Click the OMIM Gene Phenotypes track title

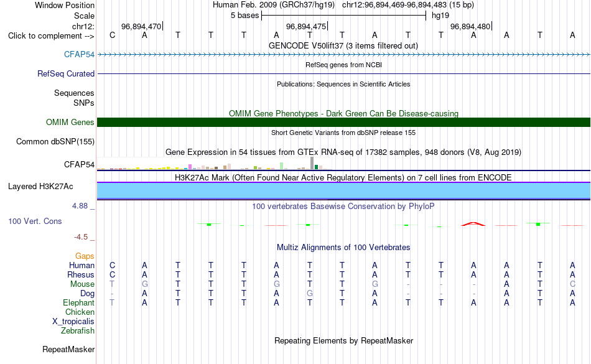coord(343,113)
